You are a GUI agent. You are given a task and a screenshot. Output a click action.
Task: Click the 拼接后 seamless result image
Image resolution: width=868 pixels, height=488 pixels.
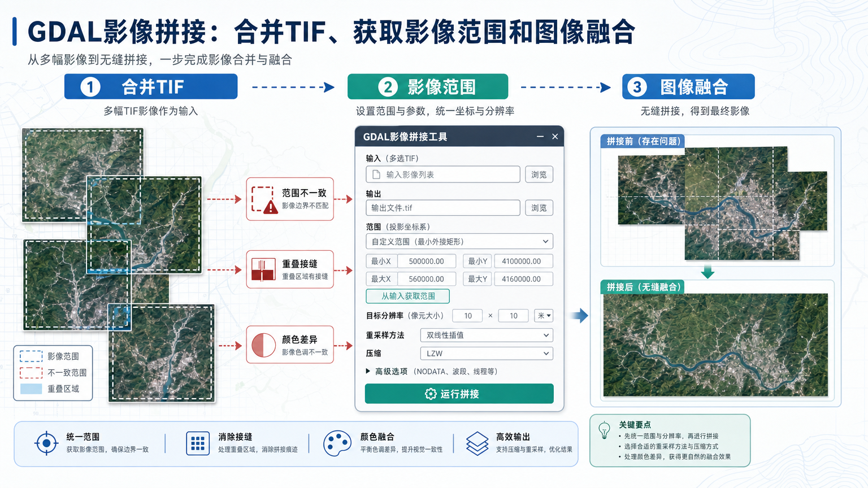[x=715, y=345]
